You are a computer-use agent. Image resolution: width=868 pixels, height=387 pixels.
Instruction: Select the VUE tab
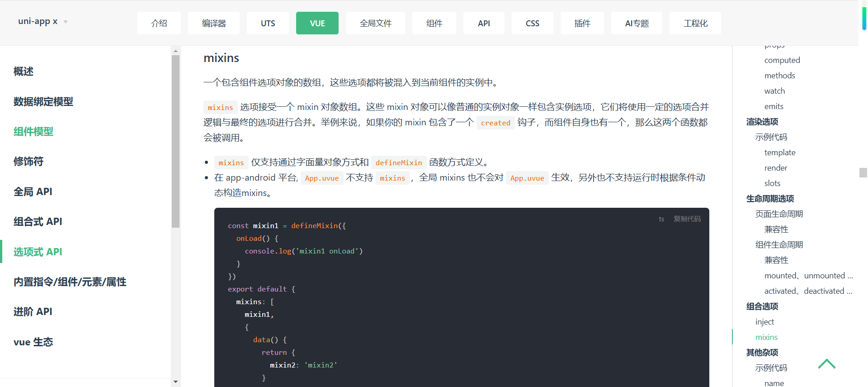coord(317,23)
